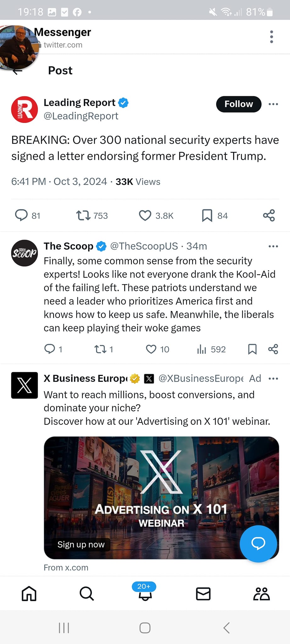The width and height of the screenshot is (290, 644).
Task: Follow Leading Report
Action: click(x=238, y=104)
